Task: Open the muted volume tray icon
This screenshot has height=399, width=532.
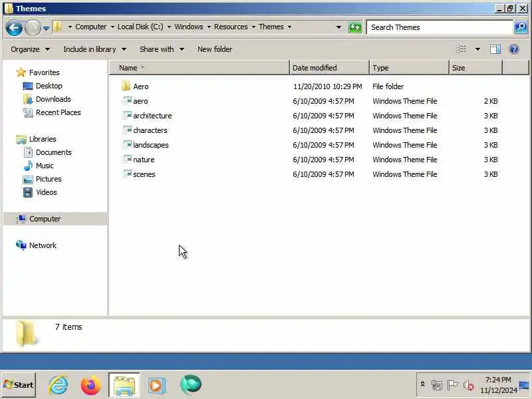Action: (x=469, y=385)
